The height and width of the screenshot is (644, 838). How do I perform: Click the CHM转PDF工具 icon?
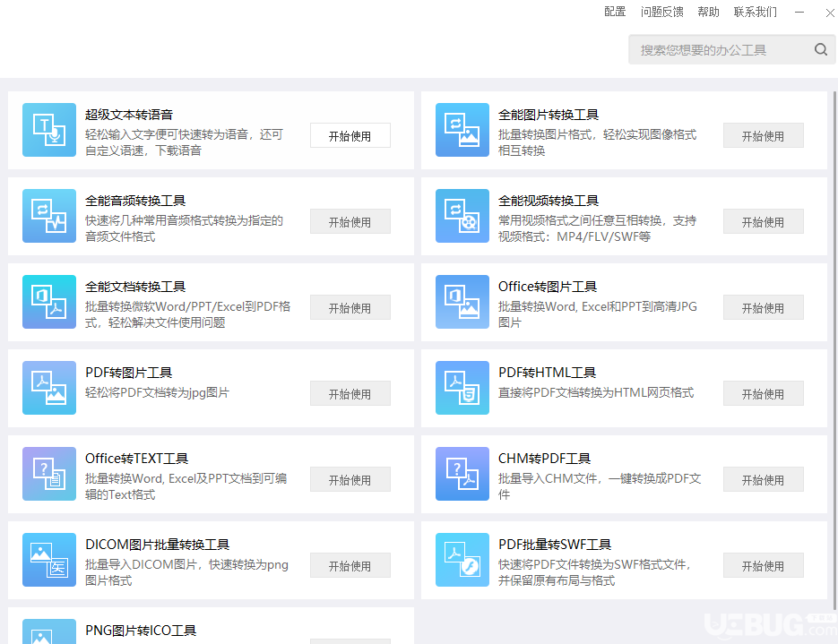[462, 474]
